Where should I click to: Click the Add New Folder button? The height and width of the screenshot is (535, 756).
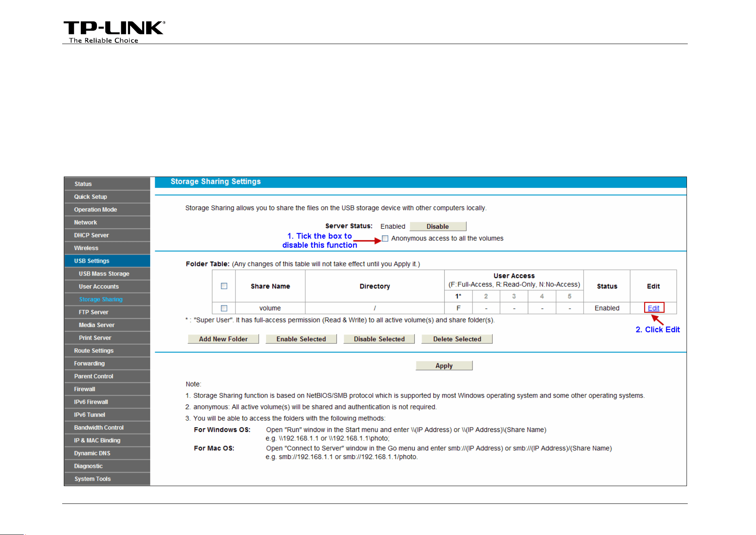[223, 339]
